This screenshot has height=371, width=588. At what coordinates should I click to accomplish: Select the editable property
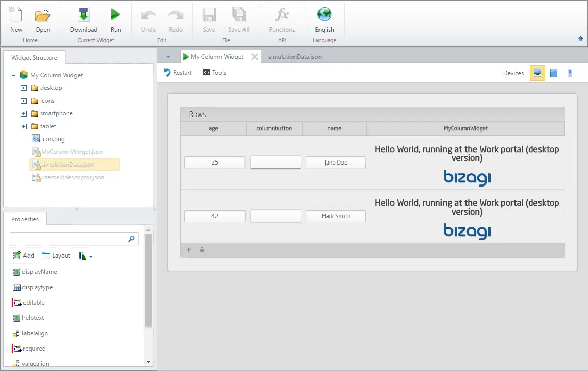click(x=29, y=303)
